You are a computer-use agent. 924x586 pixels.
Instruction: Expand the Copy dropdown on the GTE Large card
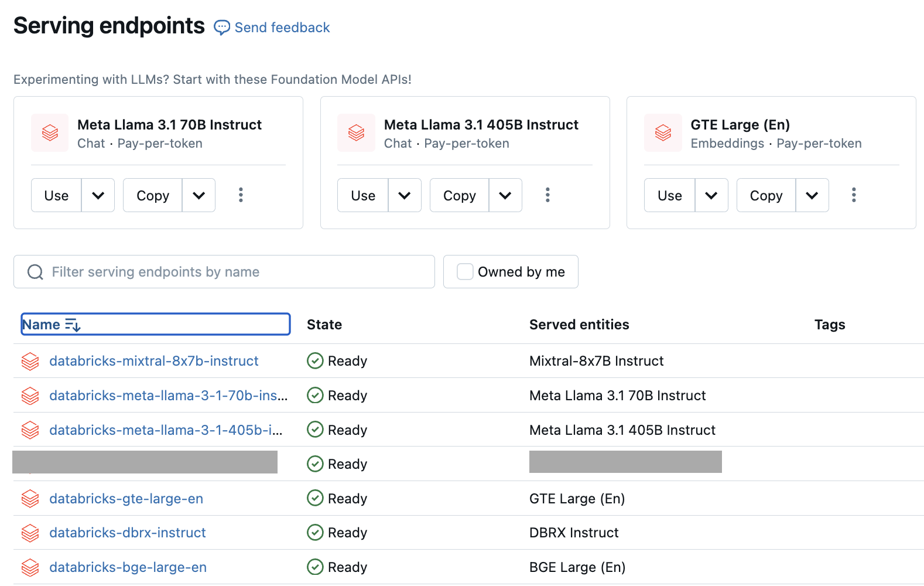tap(812, 195)
